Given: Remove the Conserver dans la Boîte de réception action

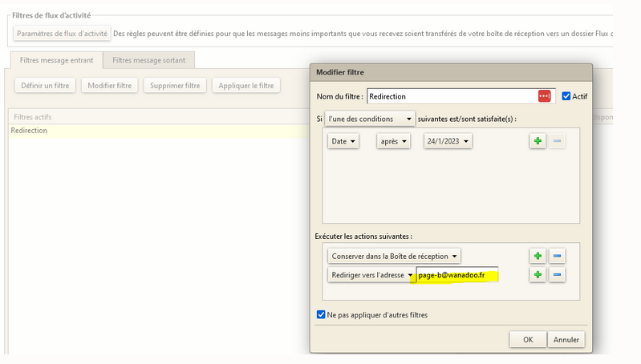Looking at the screenshot, I should coord(557,256).
